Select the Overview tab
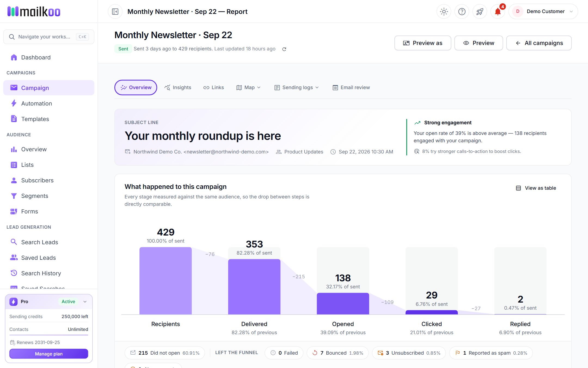 136,88
